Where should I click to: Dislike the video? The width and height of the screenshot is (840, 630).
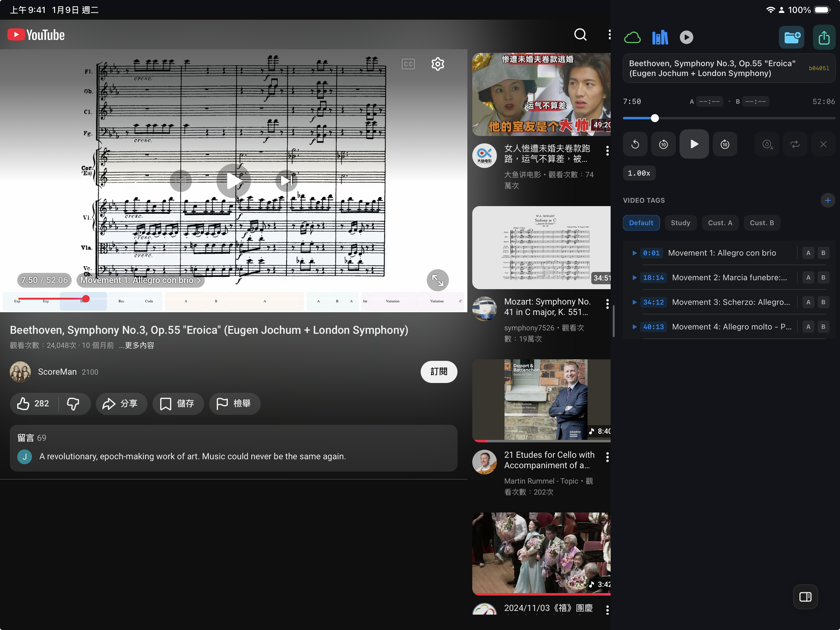(x=73, y=404)
